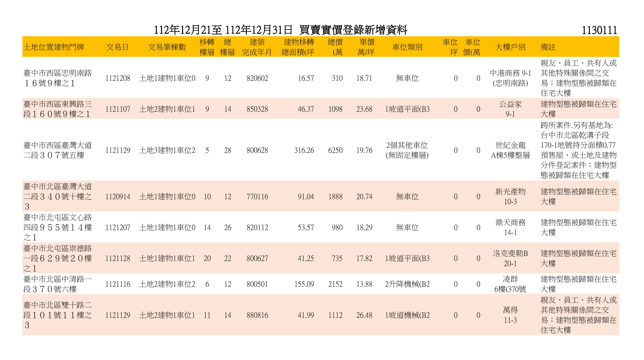Click building name 萬得 11-3
The width and height of the screenshot is (644, 360).
pos(510,315)
